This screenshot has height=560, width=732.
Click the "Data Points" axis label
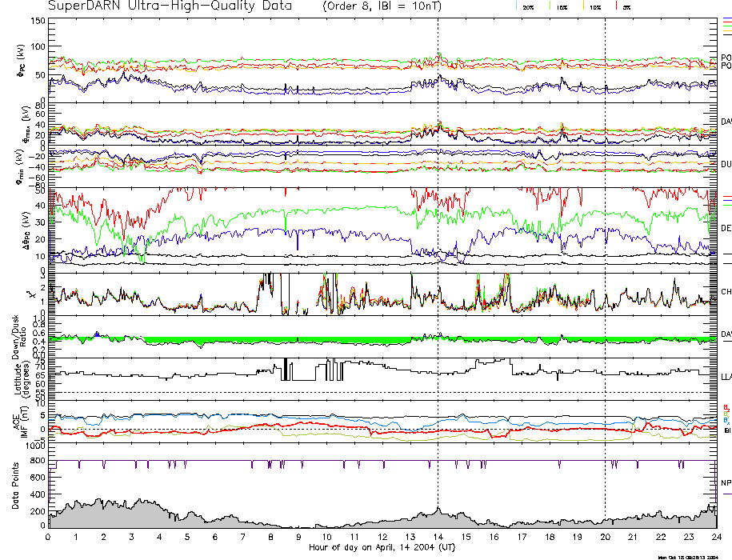pos(15,486)
